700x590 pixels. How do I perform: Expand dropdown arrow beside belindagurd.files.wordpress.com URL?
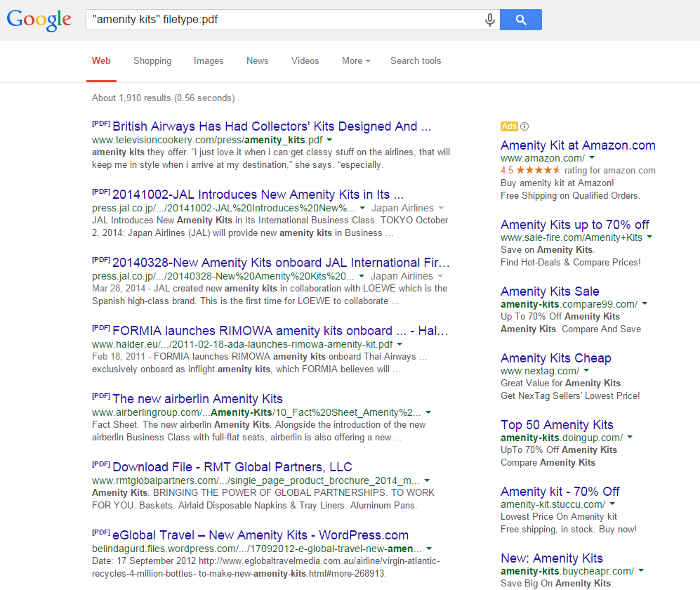[429, 549]
